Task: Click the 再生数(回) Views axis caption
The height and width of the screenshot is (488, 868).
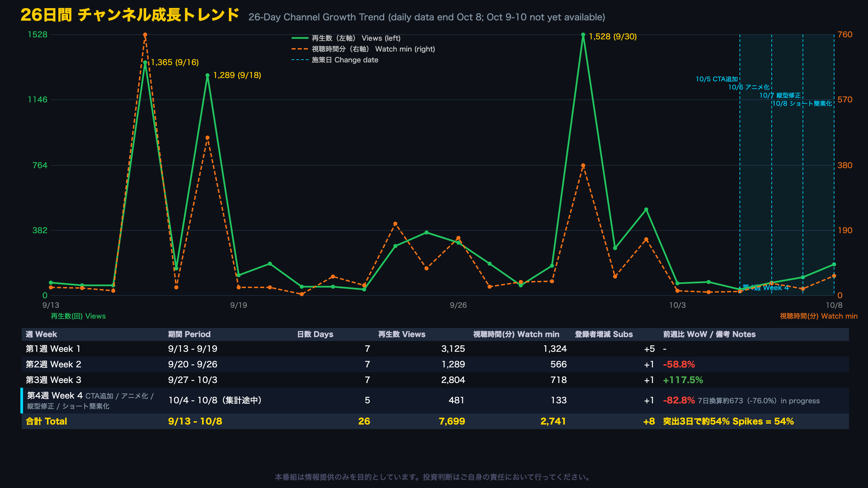Action: pos(78,316)
